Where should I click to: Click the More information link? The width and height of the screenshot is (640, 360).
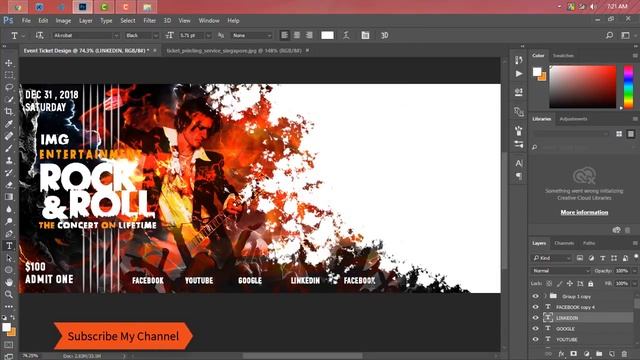[584, 212]
